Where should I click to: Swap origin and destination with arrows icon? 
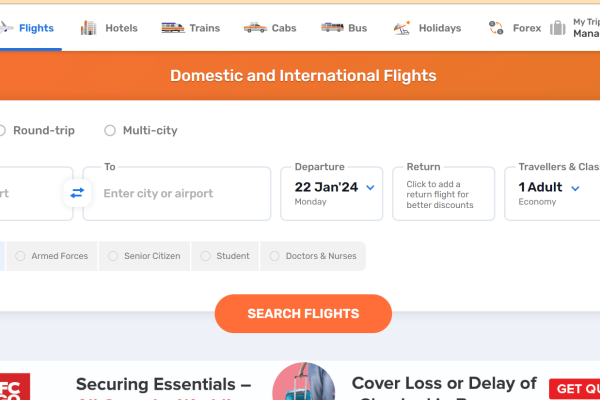[x=77, y=193]
